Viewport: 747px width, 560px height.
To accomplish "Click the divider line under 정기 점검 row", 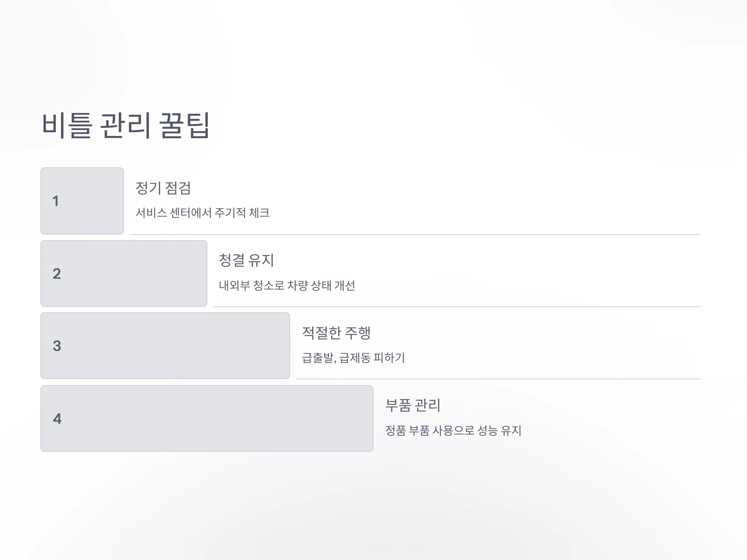I will tap(415, 235).
